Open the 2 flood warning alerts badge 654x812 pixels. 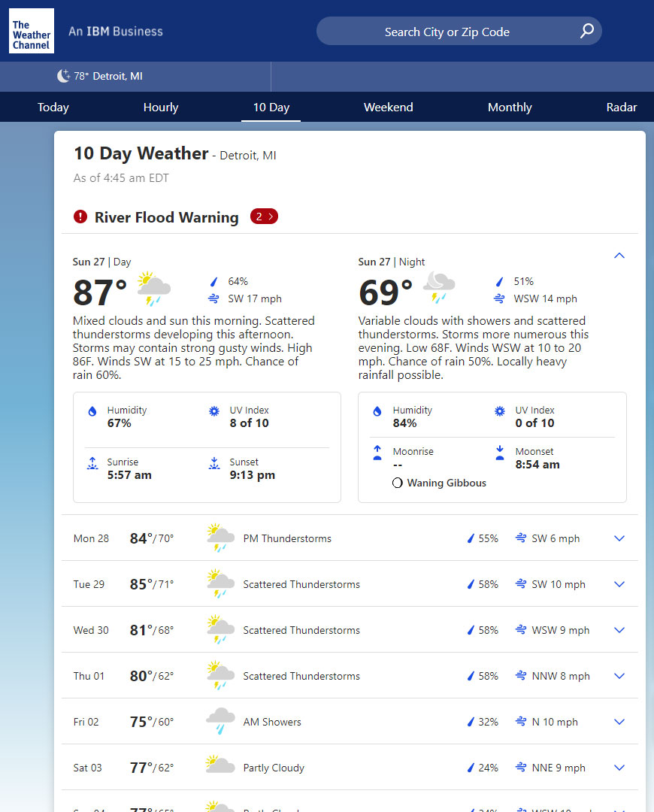point(264,217)
